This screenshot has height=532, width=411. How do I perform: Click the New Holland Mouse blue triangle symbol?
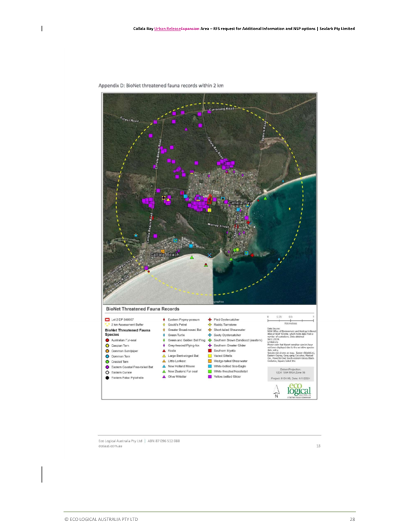click(x=164, y=366)
